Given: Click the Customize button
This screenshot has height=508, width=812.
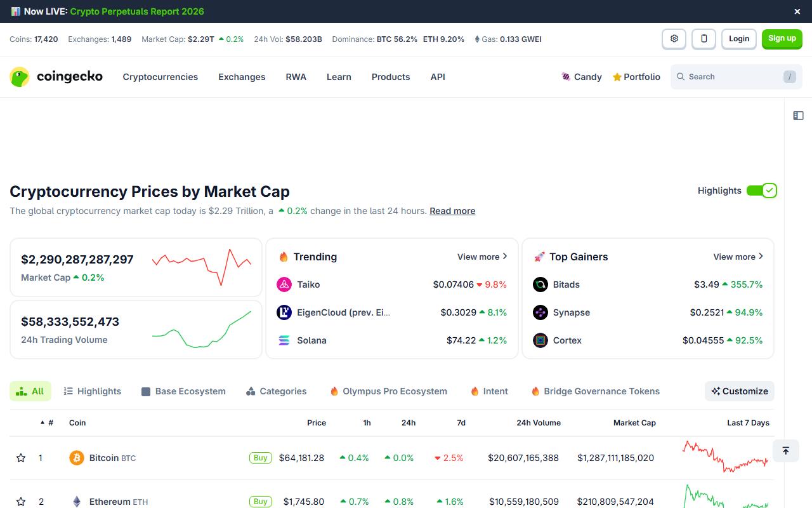Looking at the screenshot, I should (740, 391).
